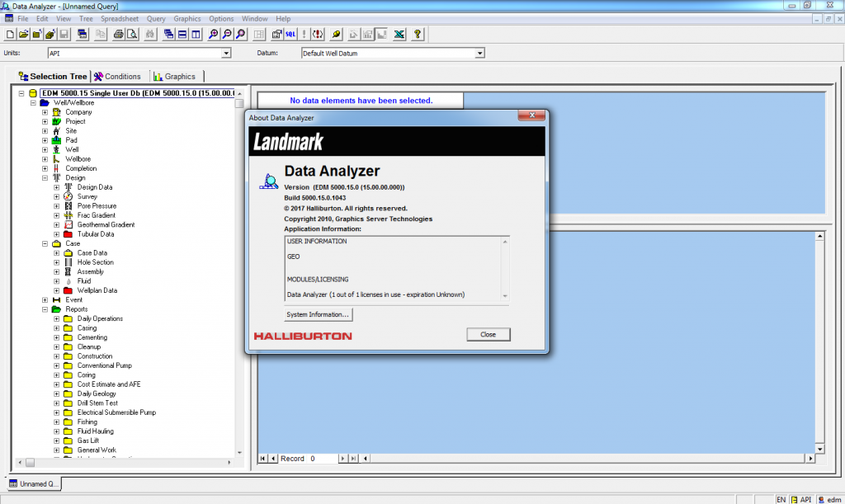
Task: Click the Unnamed Q... bottom window tab
Action: click(x=34, y=483)
